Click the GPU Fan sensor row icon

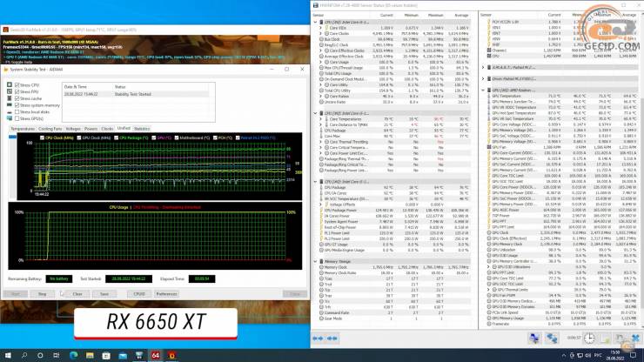(489, 147)
